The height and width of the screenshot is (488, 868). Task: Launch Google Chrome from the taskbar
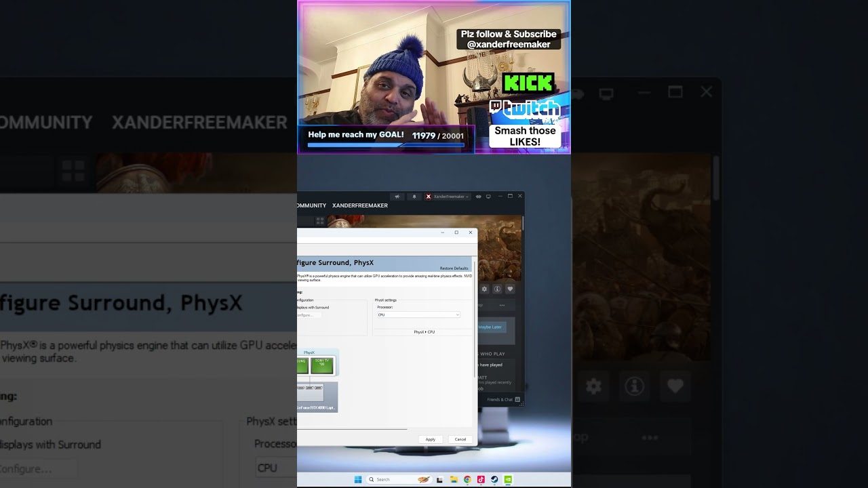[467, 479]
